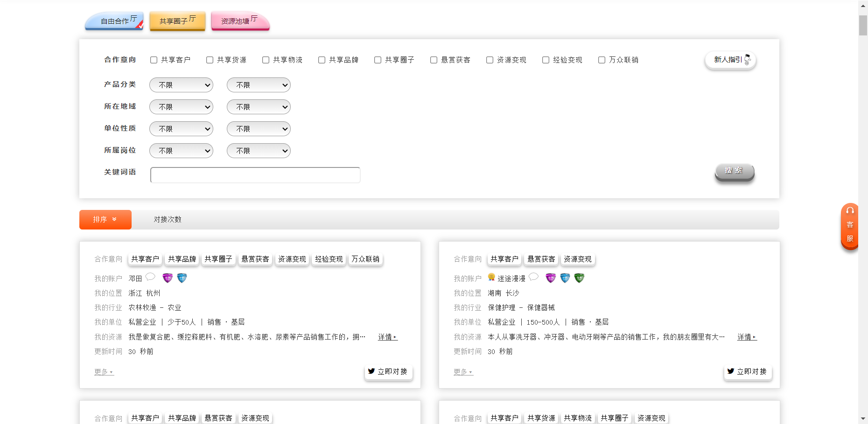The image size is (868, 424).
Task: Click the page vertical scrollbar thumb
Action: click(x=863, y=25)
